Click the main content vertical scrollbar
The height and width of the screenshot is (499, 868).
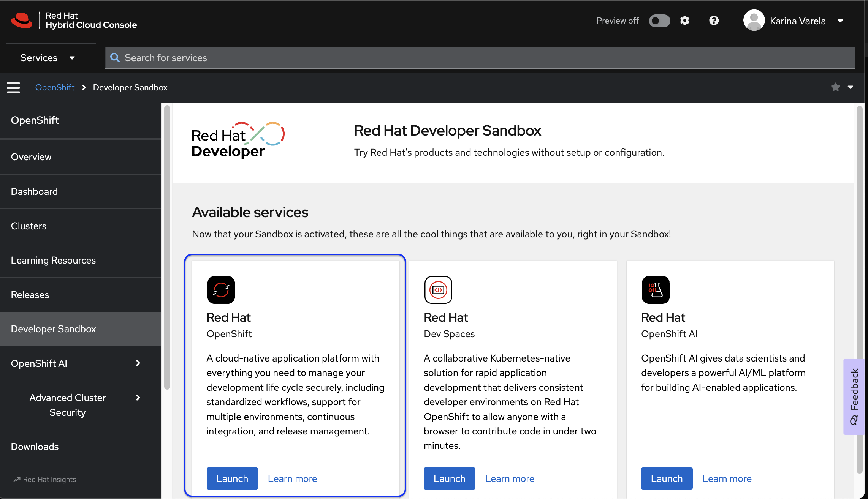[x=860, y=289]
